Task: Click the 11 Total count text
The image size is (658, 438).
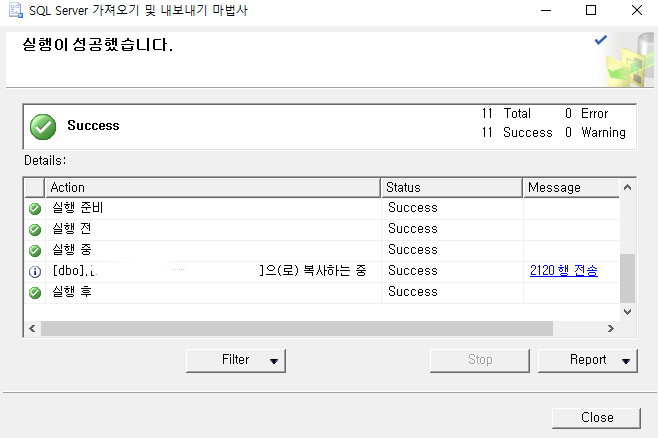Action: [x=506, y=113]
